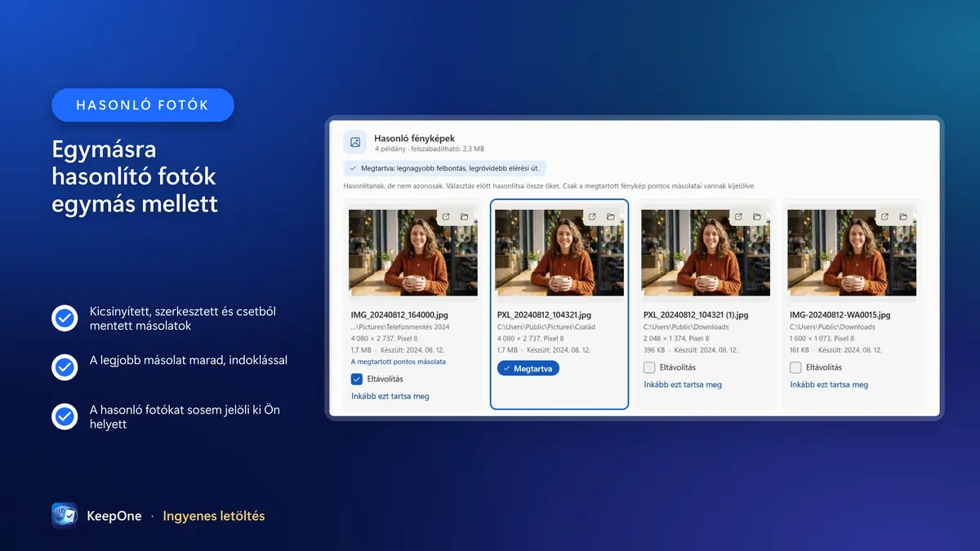Select the PXL_20240812_104321.jpg photo thumbnail

[559, 252]
